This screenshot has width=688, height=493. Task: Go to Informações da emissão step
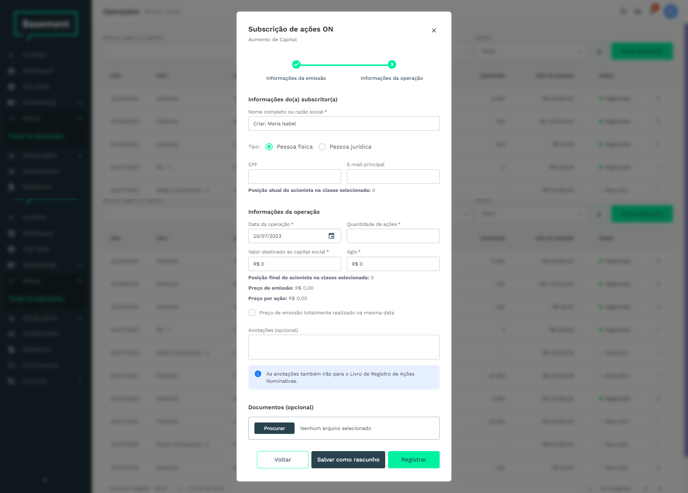tap(296, 78)
